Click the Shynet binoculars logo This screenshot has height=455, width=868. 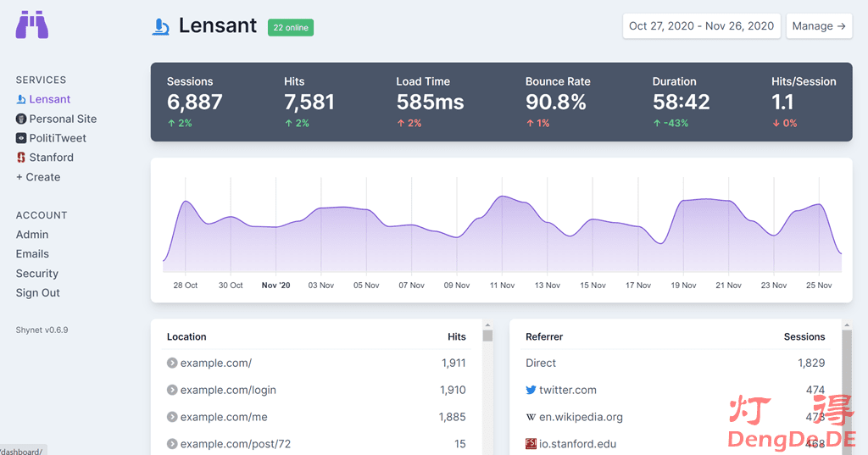(x=32, y=25)
